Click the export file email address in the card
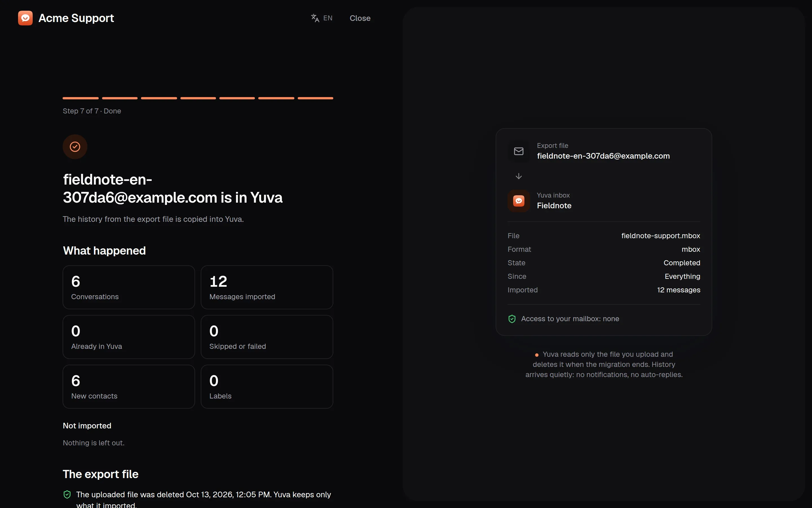 [603, 156]
